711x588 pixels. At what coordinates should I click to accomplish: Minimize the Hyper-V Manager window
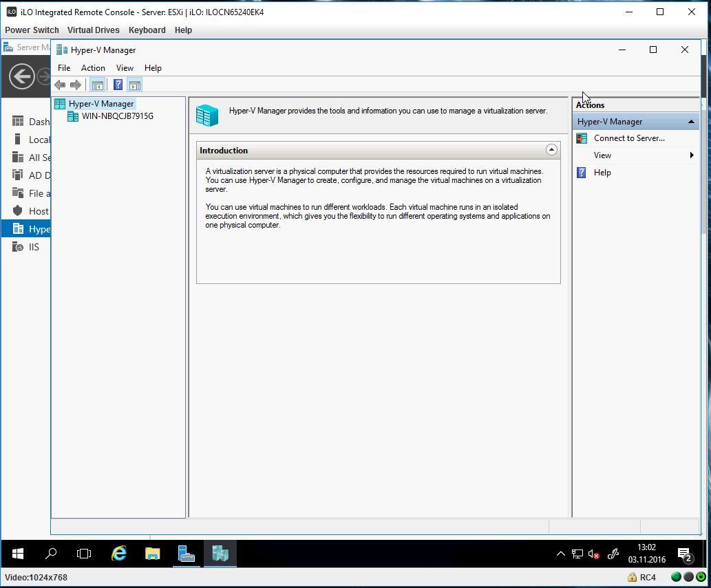622,50
